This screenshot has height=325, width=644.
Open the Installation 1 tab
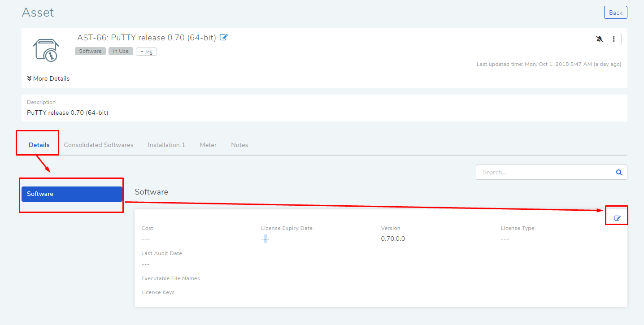coord(166,145)
